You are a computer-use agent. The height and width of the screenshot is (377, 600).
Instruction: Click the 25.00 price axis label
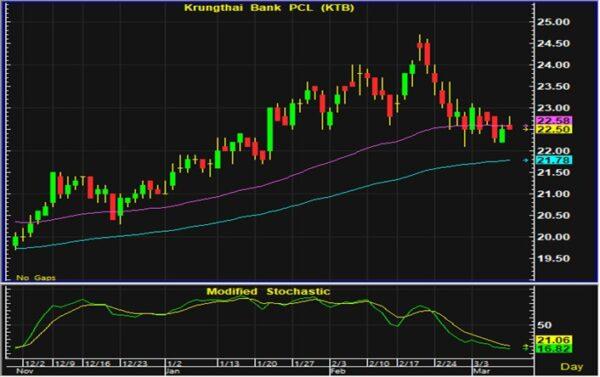coord(553,22)
